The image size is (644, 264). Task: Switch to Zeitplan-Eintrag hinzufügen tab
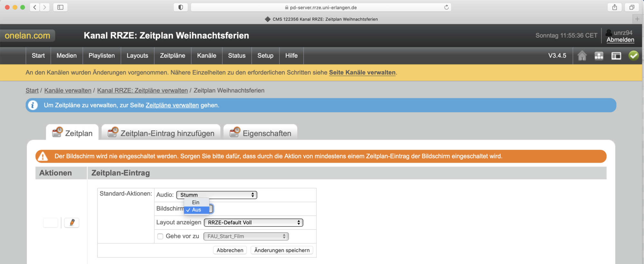pyautogui.click(x=161, y=133)
